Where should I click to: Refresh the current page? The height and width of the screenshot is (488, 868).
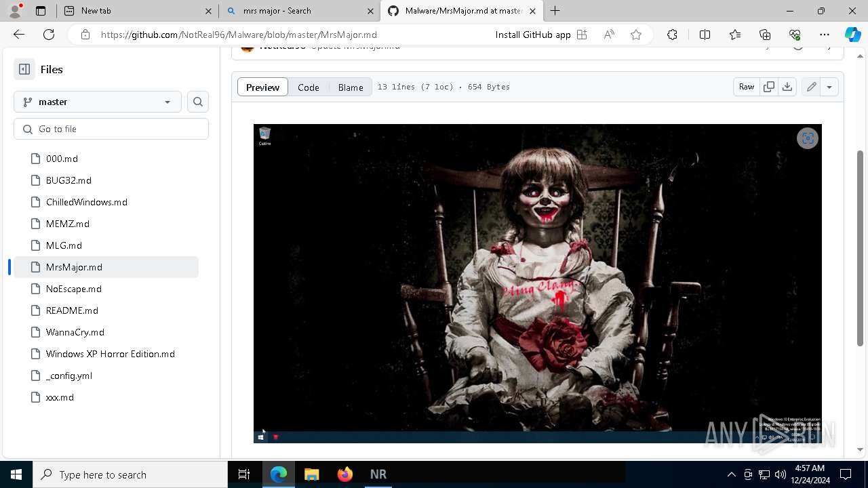coord(49,35)
